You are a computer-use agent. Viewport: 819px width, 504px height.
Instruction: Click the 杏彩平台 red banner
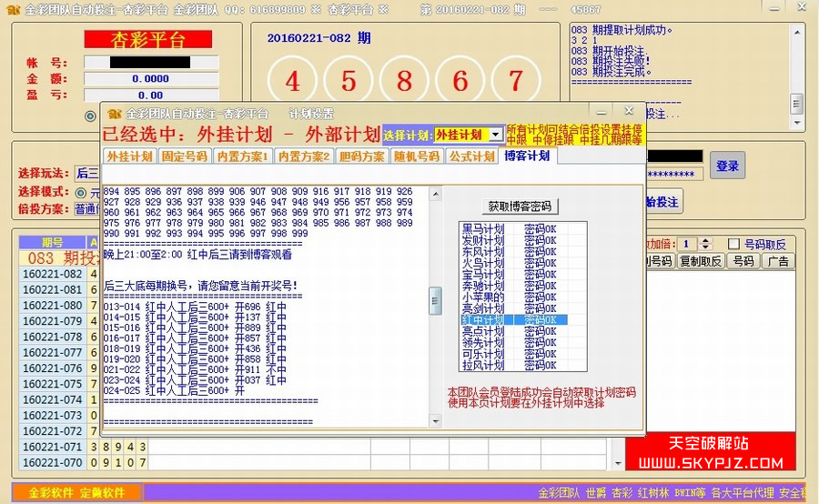click(x=148, y=39)
